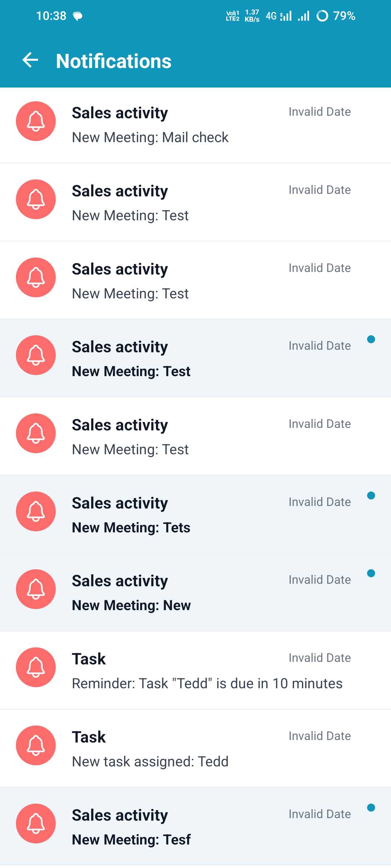Viewport: 391px width, 868px height.
Task: Open the New Meeting: New notification
Action: [131, 605]
